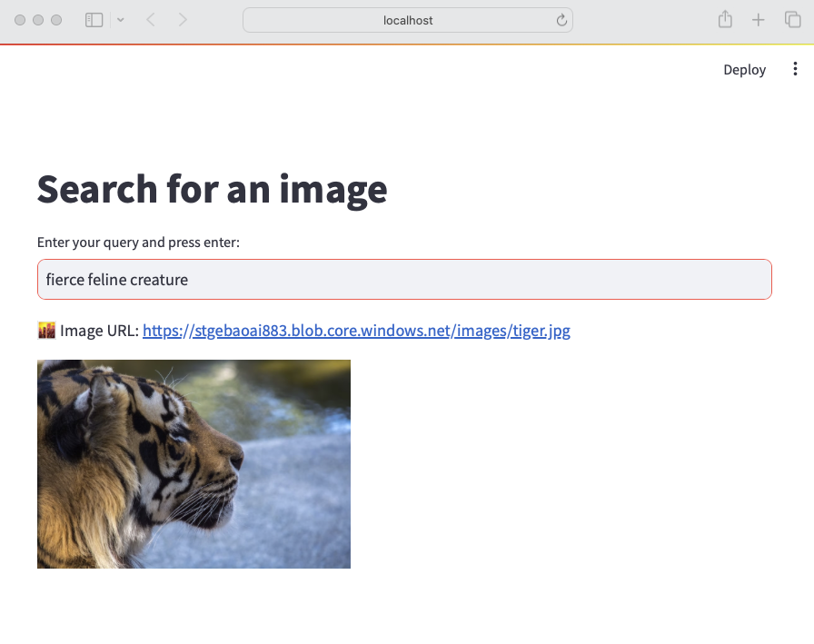Maximize the Safari window
Viewport: 814px width, 644px height.
[56, 20]
